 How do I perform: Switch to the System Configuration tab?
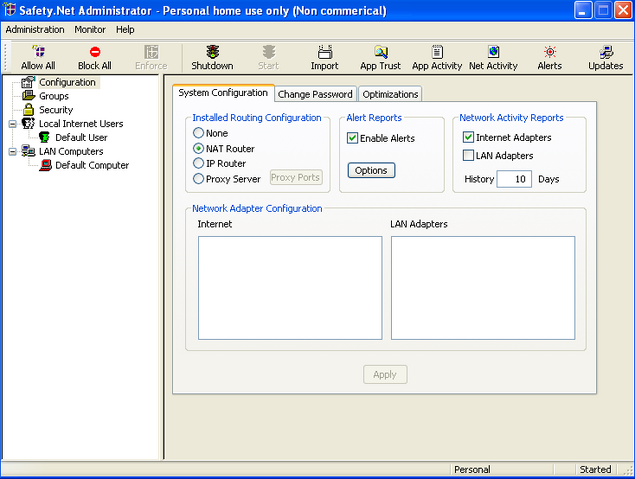click(x=223, y=93)
